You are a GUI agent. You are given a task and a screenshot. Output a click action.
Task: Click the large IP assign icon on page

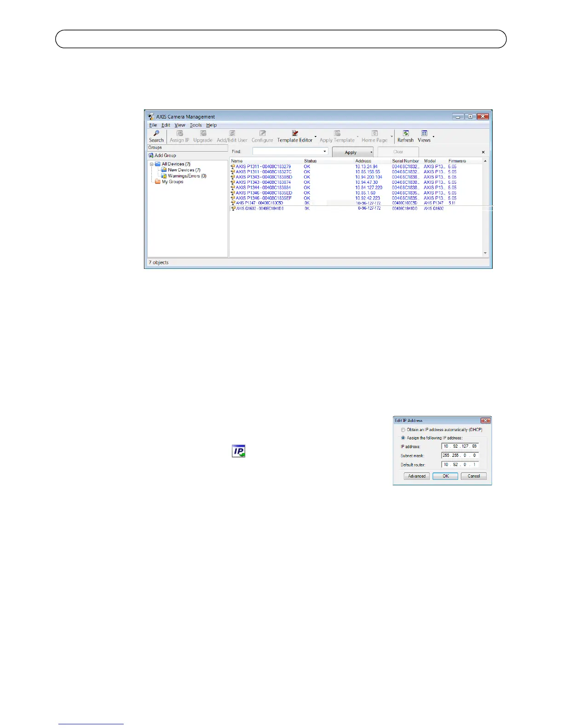tap(238, 451)
